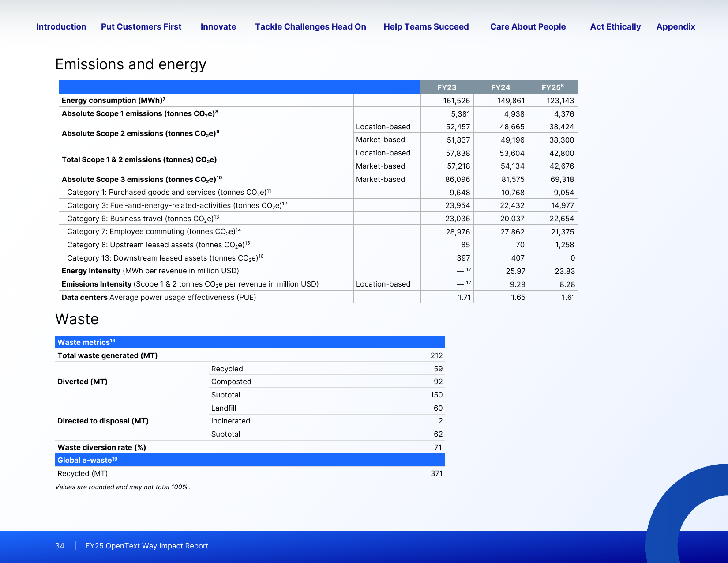Select Absolute Scope 1 emissions label
Viewport: 728px width, 563px height.
pyautogui.click(x=140, y=113)
